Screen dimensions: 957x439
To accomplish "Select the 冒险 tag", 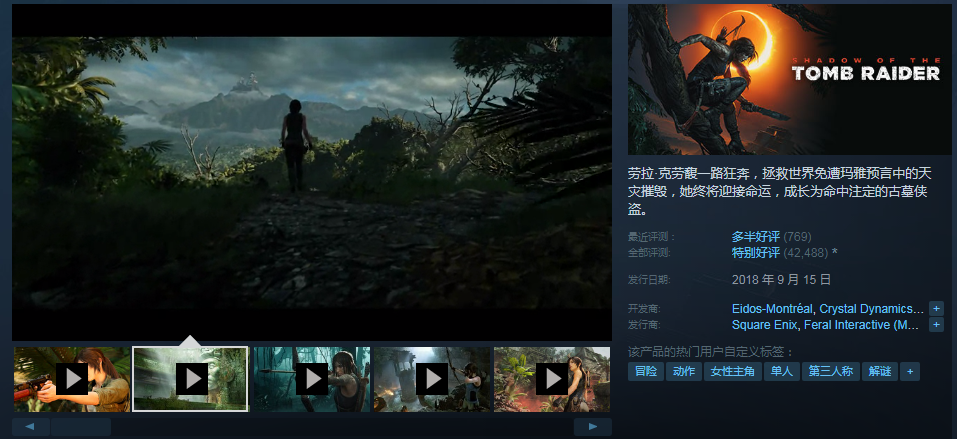I will tap(646, 371).
